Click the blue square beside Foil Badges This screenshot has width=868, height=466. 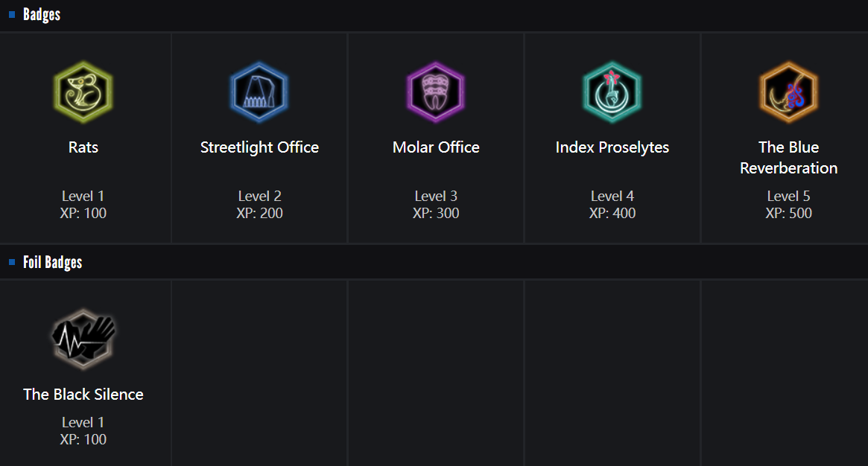12,262
